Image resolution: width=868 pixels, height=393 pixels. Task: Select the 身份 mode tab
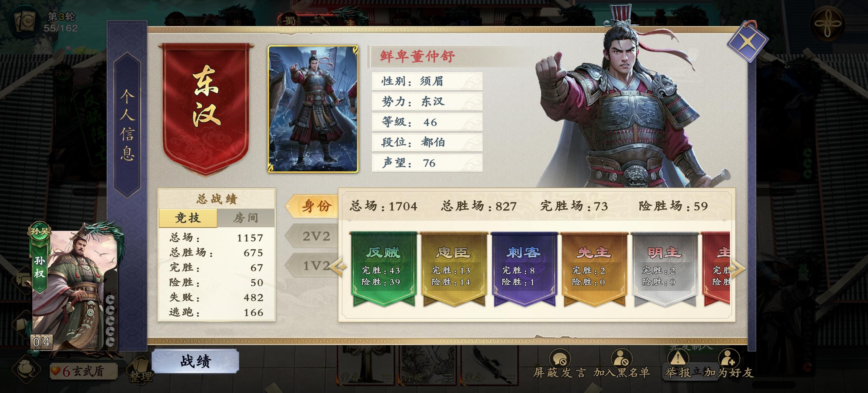click(x=313, y=206)
